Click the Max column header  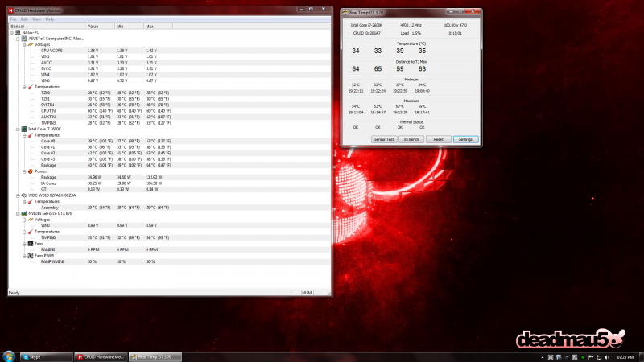coord(158,27)
